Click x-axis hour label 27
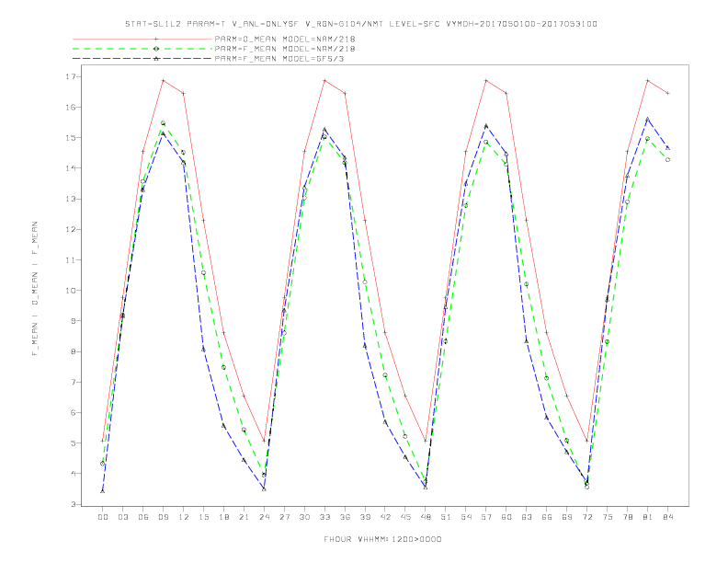 coord(284,517)
